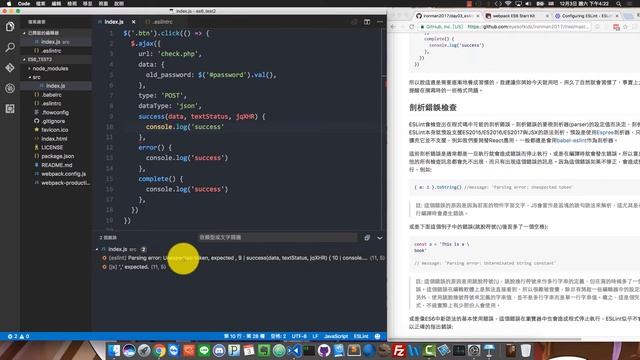
Task: Open LINE from the Dock
Action: coord(204,350)
